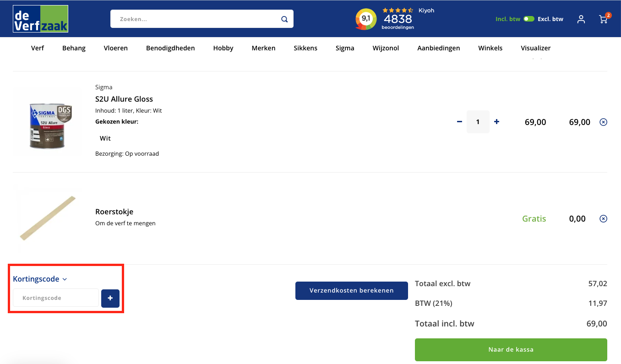Click the Roerstokje stir stick image
The width and height of the screenshot is (621, 364).
click(48, 218)
